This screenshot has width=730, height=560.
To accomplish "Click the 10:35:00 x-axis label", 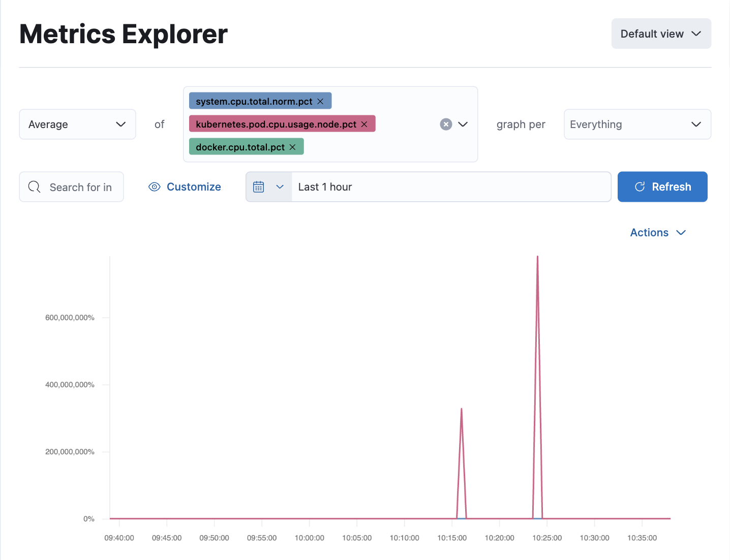I will pos(642,538).
